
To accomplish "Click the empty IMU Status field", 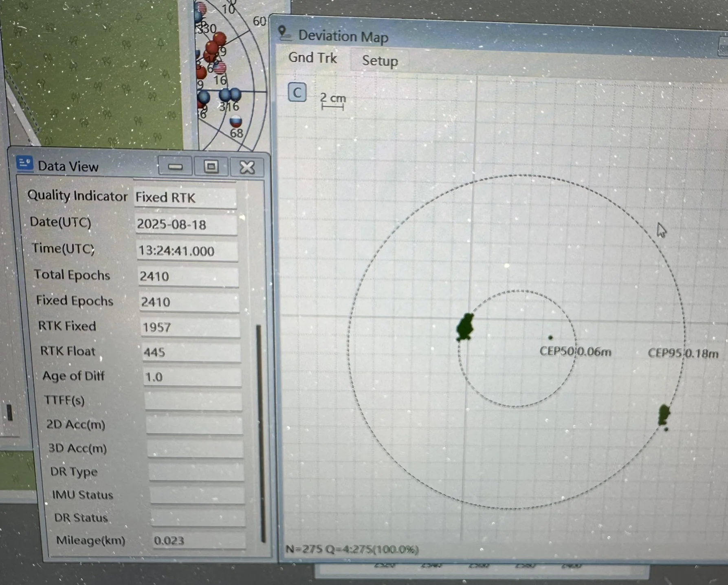I will pos(197,495).
